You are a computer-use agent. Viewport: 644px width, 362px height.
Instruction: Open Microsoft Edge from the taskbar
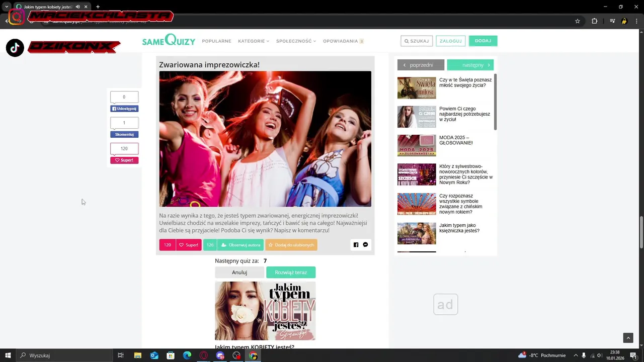tap(187, 355)
